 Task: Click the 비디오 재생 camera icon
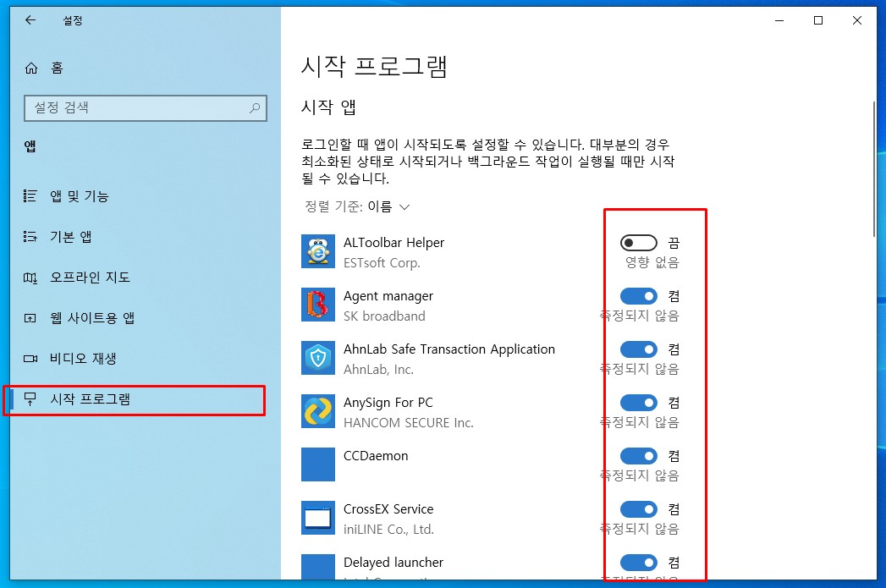click(x=30, y=359)
